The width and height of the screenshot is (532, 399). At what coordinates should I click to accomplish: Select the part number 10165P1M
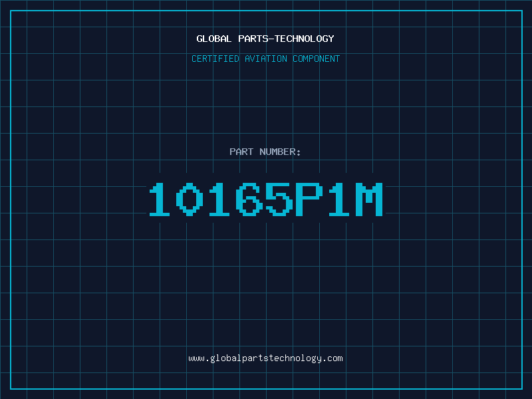[267, 199]
